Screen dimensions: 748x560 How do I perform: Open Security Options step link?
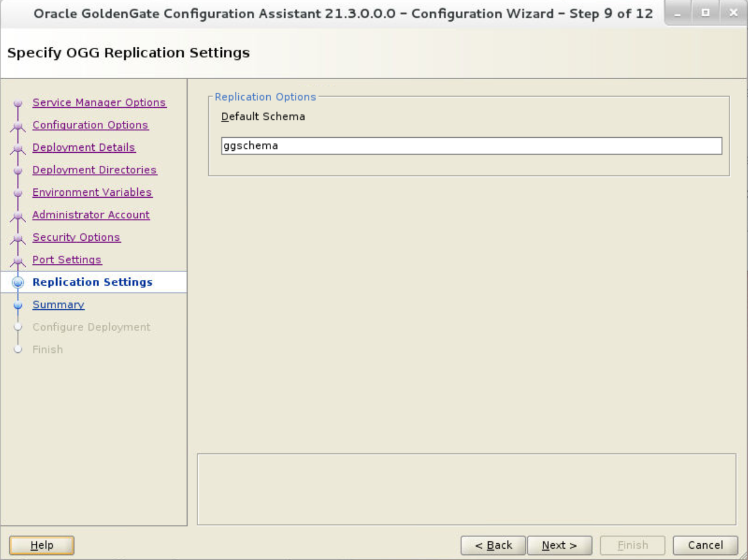pos(76,237)
